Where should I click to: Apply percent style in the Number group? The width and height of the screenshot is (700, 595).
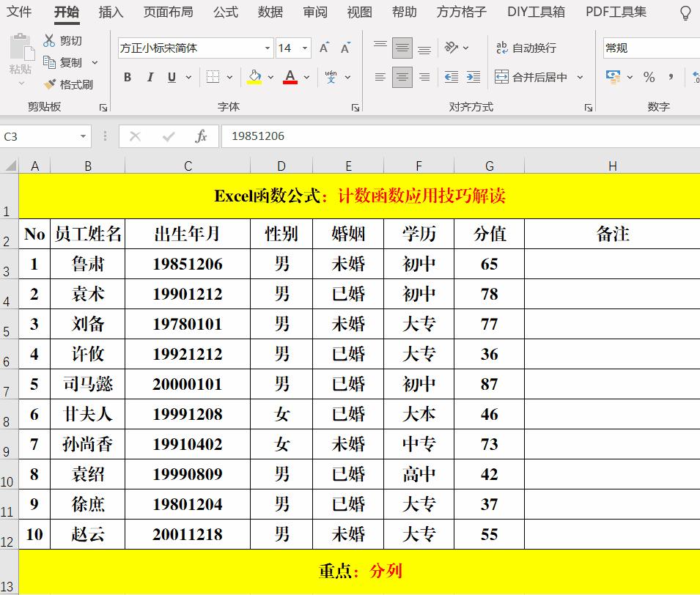click(x=649, y=77)
